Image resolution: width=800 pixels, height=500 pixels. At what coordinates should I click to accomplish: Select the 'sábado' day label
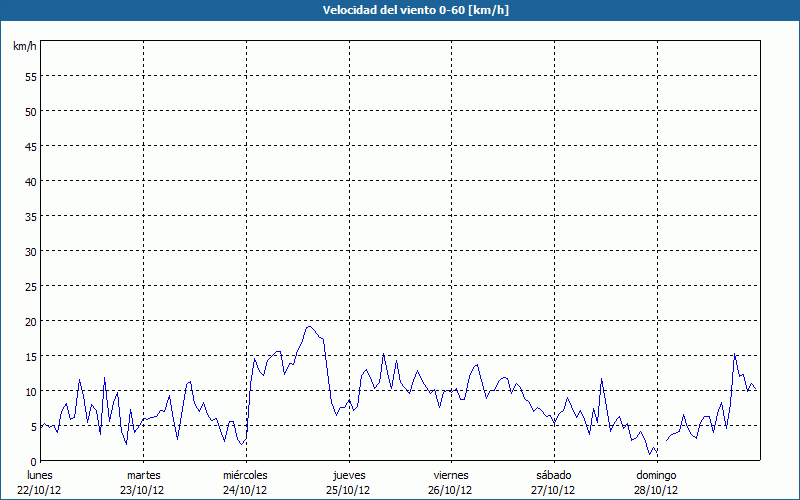tap(553, 475)
